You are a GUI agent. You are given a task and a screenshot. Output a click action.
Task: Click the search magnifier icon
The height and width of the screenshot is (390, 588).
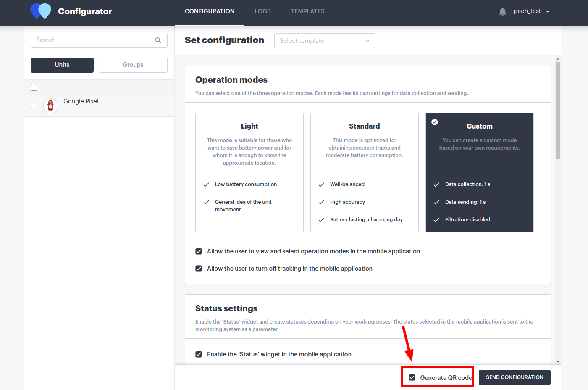coord(158,40)
